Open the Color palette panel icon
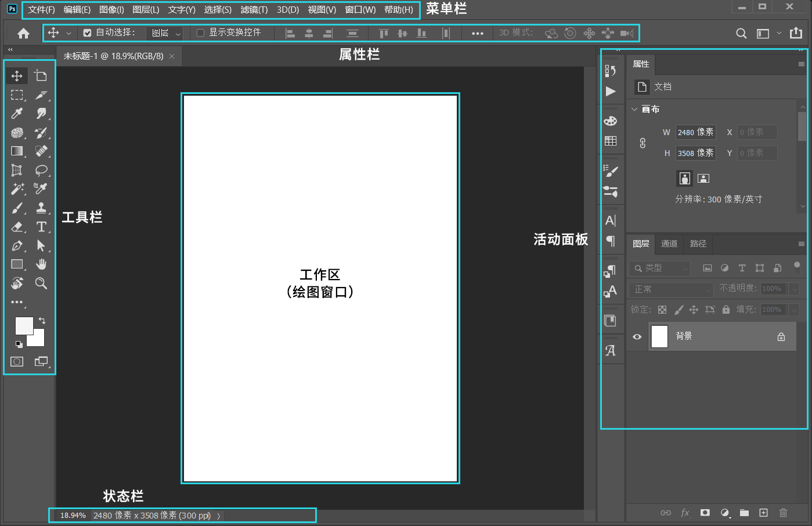Image resolution: width=812 pixels, height=526 pixels. [610, 121]
